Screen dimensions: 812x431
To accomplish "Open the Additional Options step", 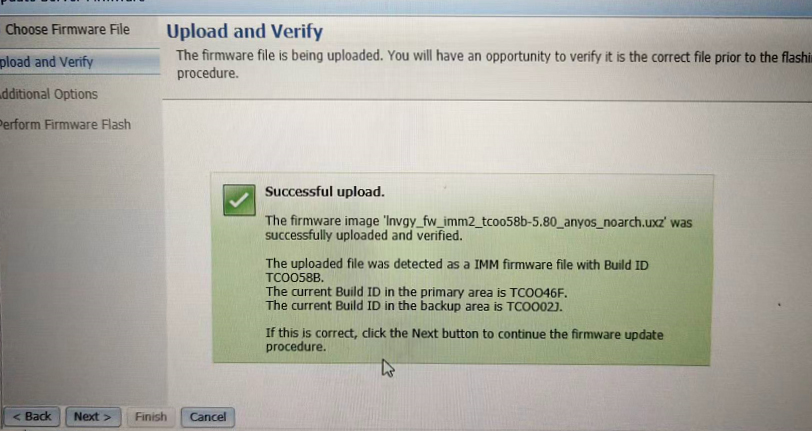I will coord(49,94).
